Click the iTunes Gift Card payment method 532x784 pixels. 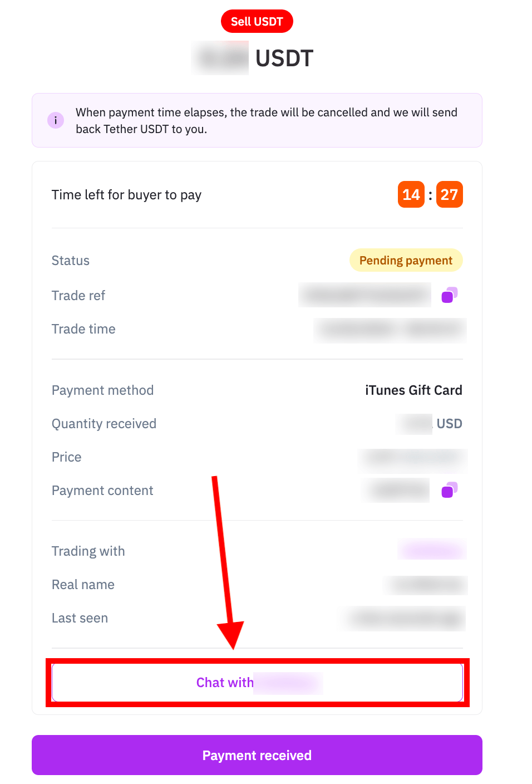[x=413, y=390]
